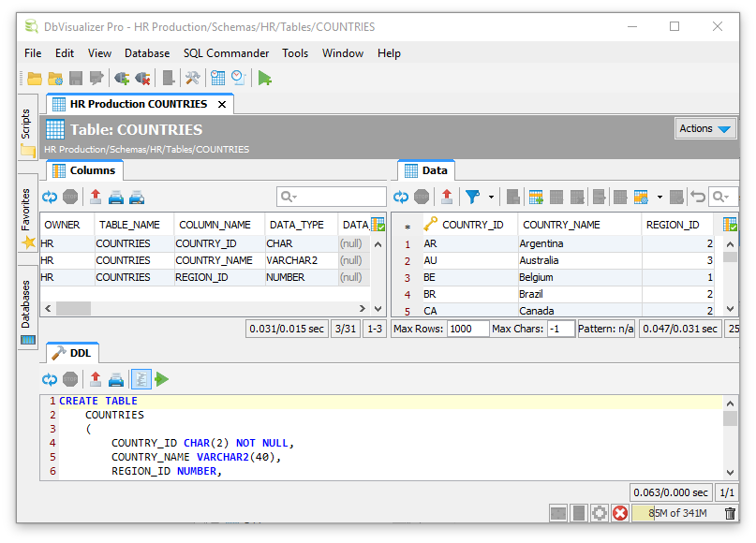Click the Tool Properties wrench icon

(x=192, y=79)
